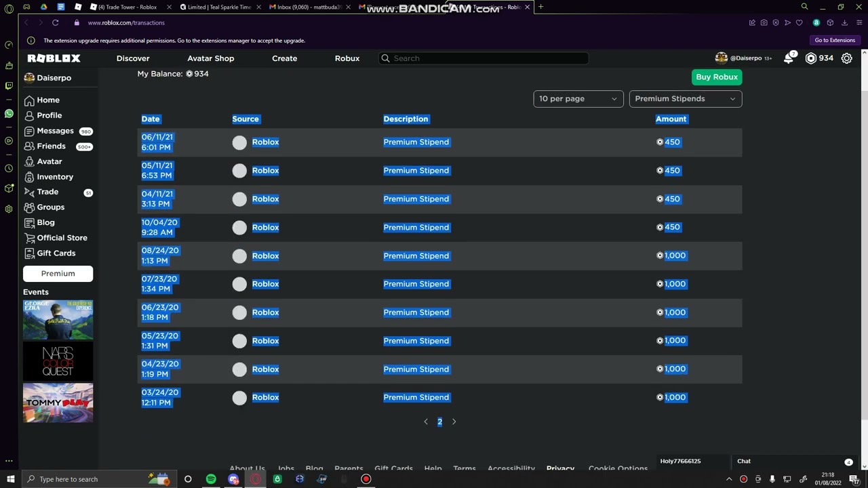
Task: Switch to the Trade Tower Roblox browser tab
Action: point(127,7)
